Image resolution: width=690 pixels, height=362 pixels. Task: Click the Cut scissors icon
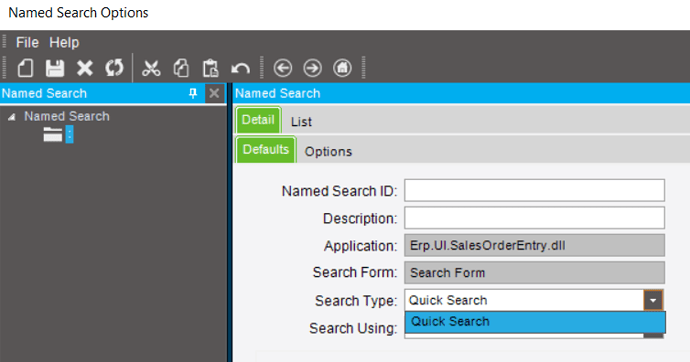pyautogui.click(x=151, y=68)
